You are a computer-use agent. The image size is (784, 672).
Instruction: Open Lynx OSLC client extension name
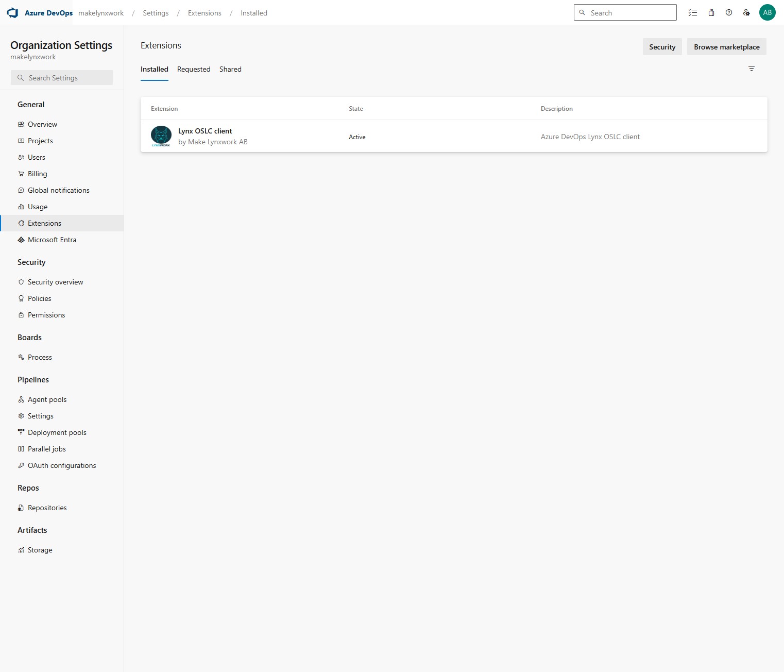click(205, 131)
